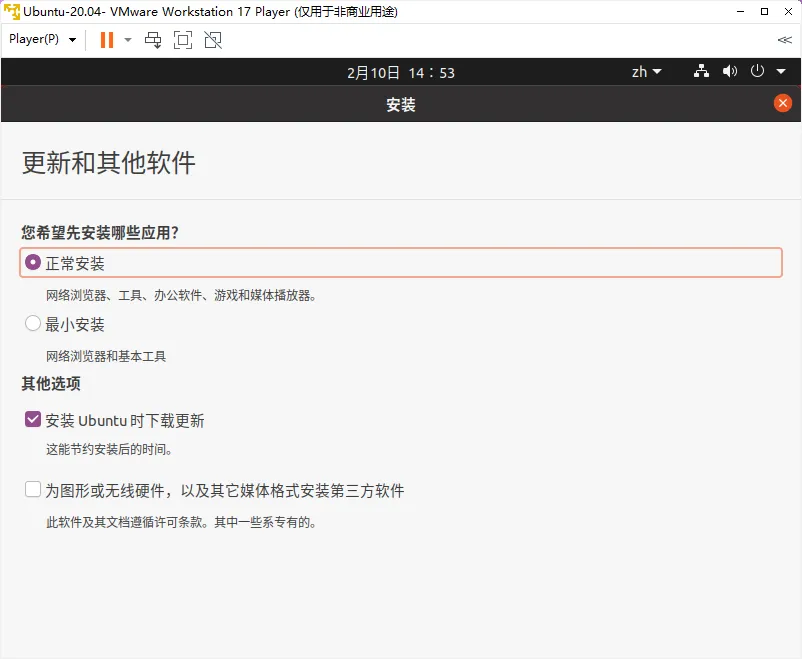Enter full screen mode

click(x=183, y=40)
